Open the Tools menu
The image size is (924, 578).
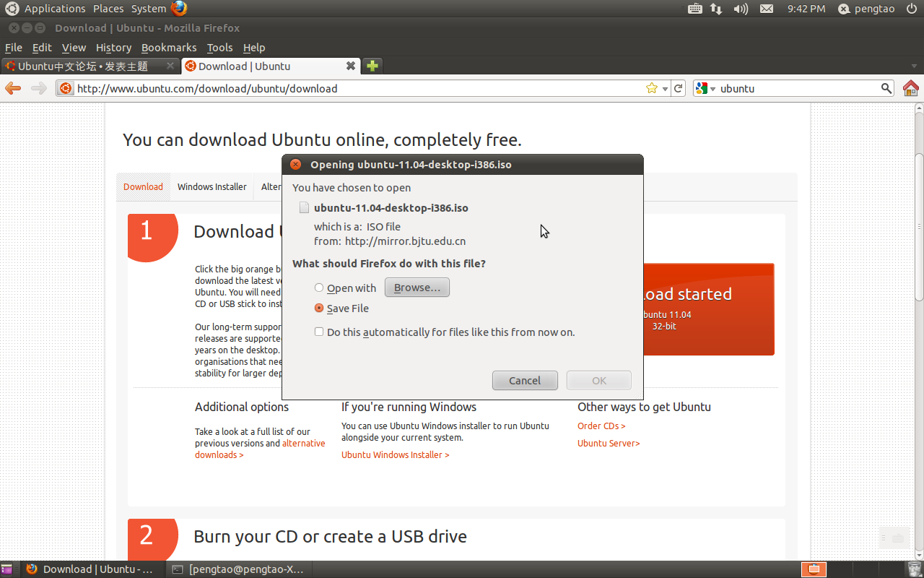pyautogui.click(x=219, y=48)
